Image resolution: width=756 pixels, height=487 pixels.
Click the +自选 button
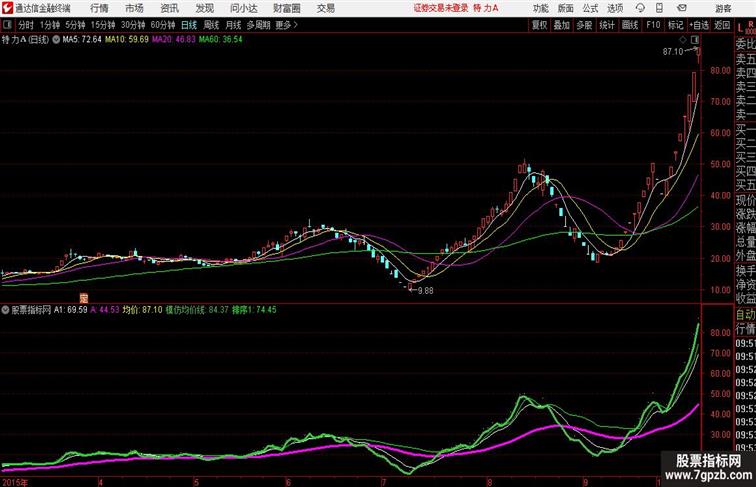click(699, 25)
